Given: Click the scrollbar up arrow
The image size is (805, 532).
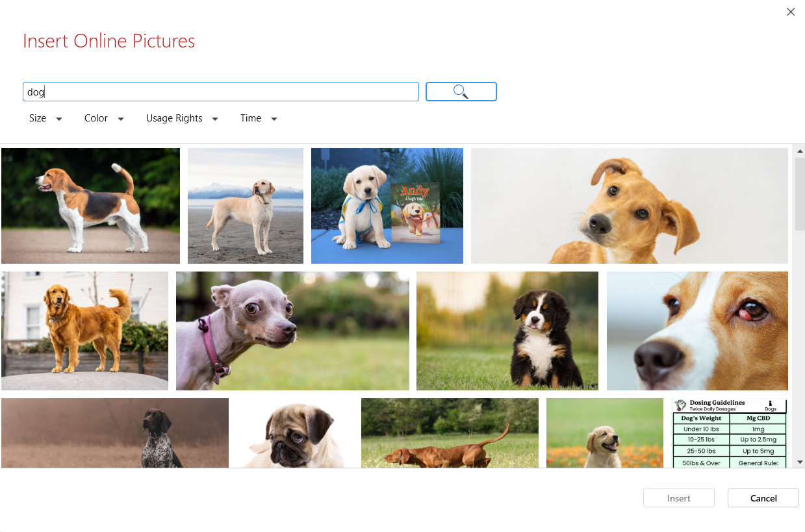Looking at the screenshot, I should tap(800, 151).
